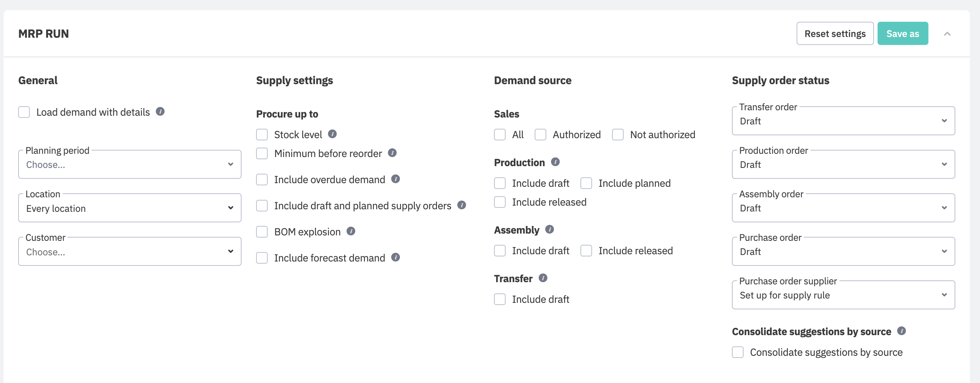The height and width of the screenshot is (383, 980).
Task: Click the Reset settings button
Action: [835, 34]
